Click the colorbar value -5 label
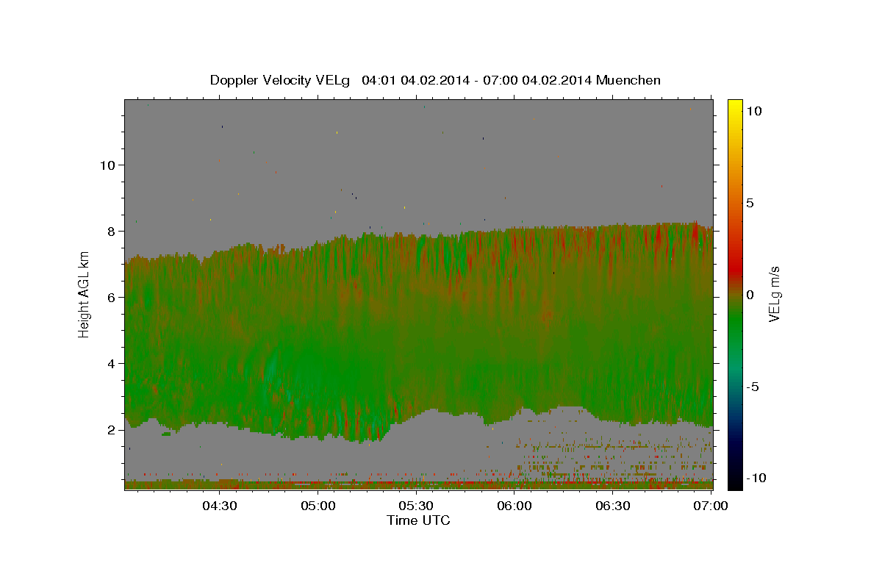This screenshot has width=882, height=588. [752, 386]
